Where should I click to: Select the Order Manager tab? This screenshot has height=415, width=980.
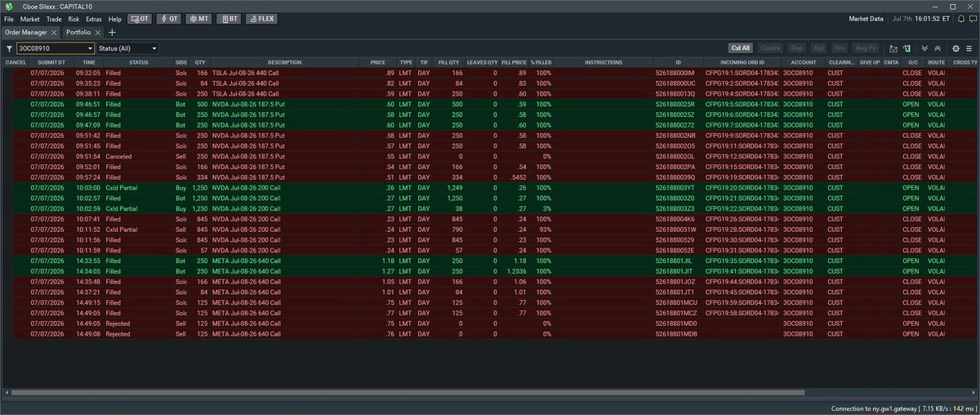pyautogui.click(x=25, y=33)
